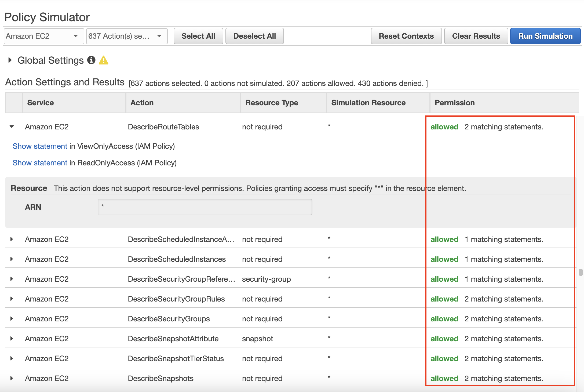
Task: Open the Amazon EC2 service dropdown
Action: point(44,36)
